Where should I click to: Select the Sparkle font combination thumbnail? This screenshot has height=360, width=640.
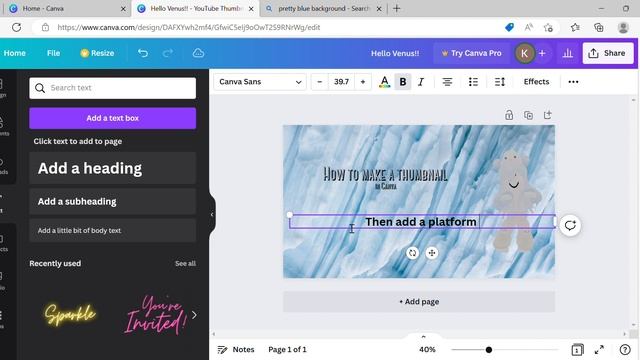(x=70, y=315)
